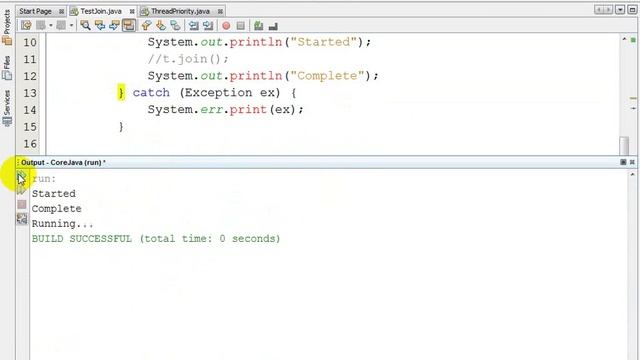
Task: Close the Output panel
Action: pyautogui.click(x=632, y=162)
